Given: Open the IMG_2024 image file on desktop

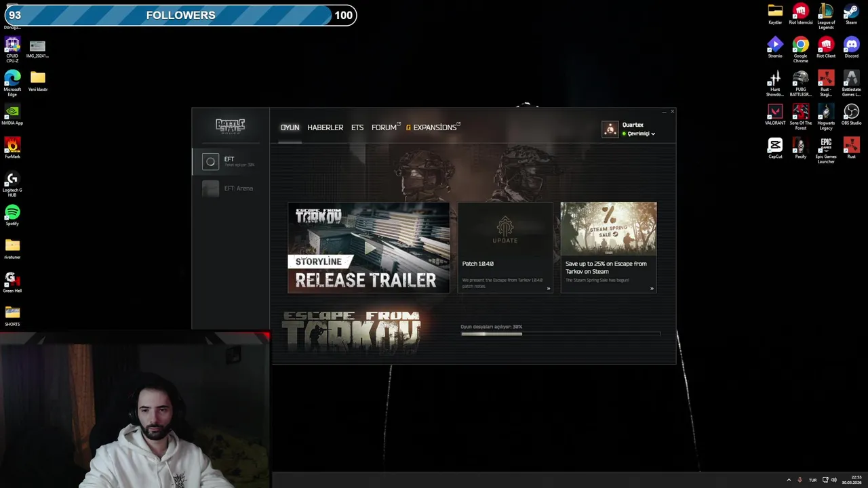Looking at the screenshot, I should tap(37, 48).
